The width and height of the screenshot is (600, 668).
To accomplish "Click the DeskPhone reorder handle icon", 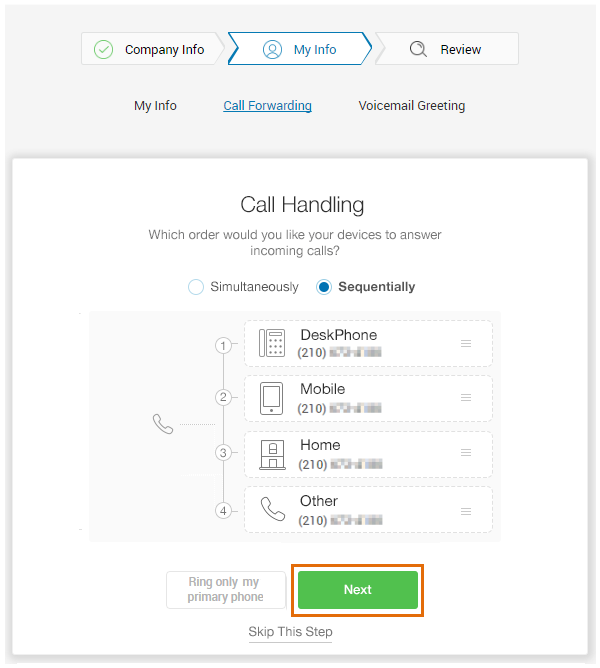I will 466,343.
